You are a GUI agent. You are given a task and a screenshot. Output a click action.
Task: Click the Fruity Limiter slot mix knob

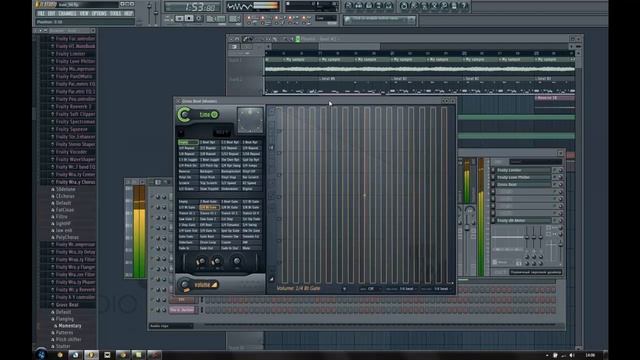point(560,170)
